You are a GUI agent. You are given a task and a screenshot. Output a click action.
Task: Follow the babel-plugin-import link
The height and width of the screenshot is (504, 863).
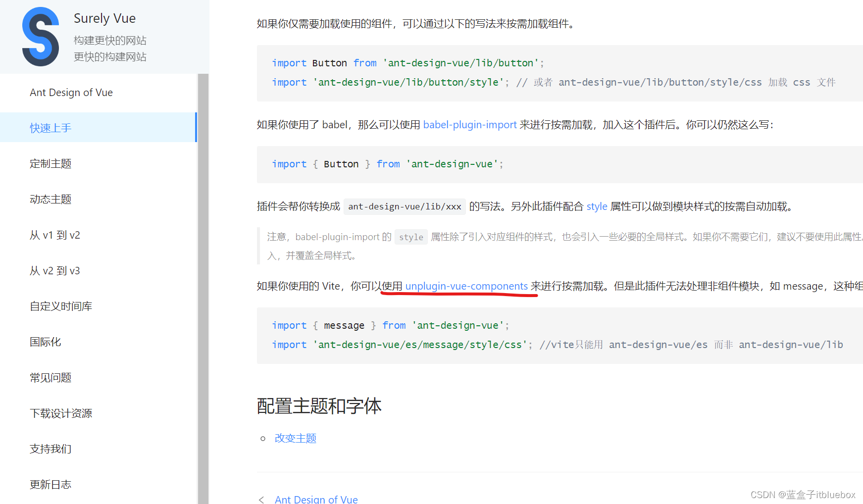pos(470,125)
